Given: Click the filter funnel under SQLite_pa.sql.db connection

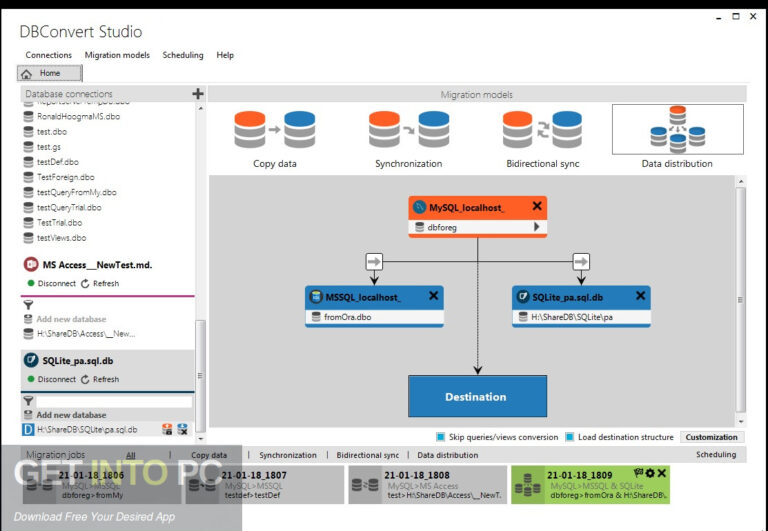Looking at the screenshot, I should (x=28, y=401).
